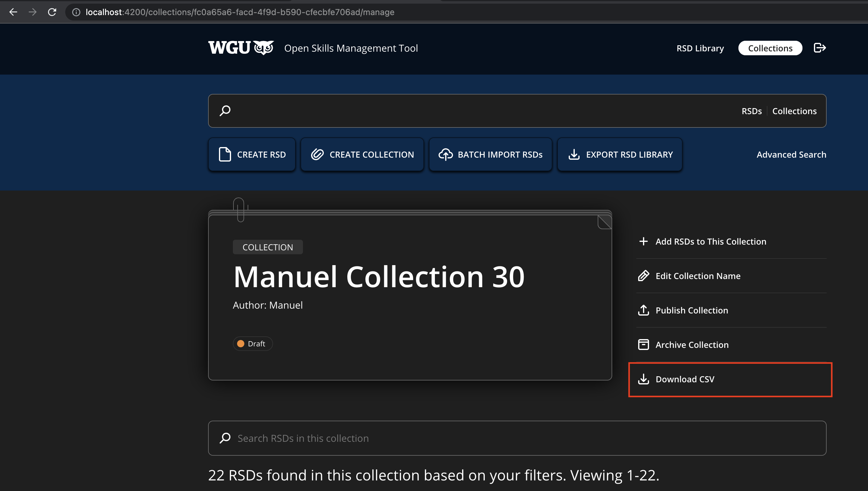Click the browser back arrow

[x=13, y=12]
